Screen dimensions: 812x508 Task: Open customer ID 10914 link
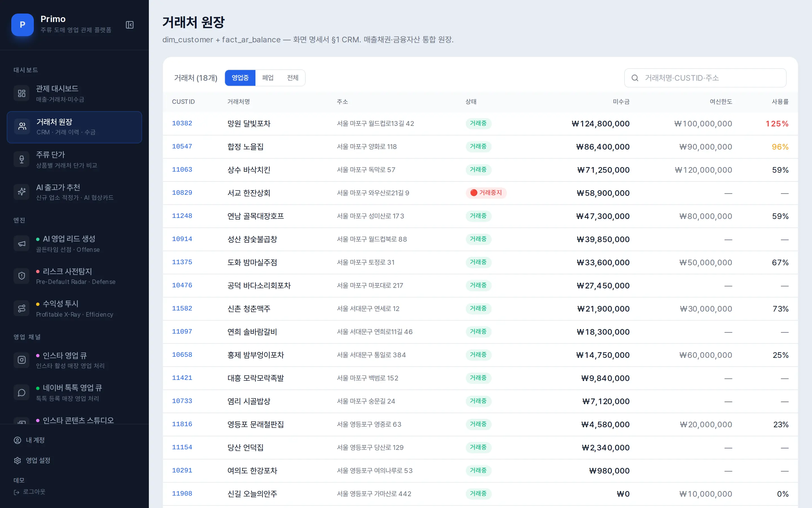click(x=182, y=239)
